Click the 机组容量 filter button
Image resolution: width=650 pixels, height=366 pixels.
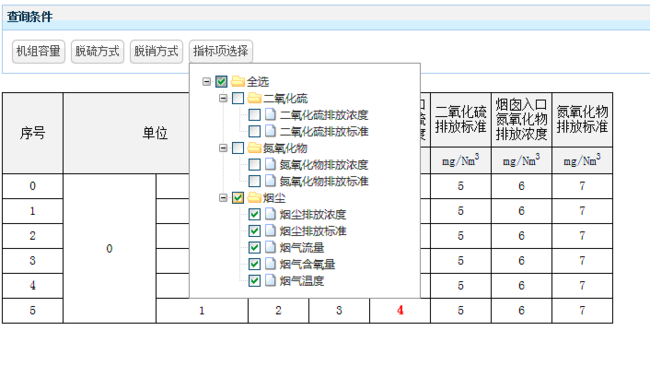(x=39, y=51)
